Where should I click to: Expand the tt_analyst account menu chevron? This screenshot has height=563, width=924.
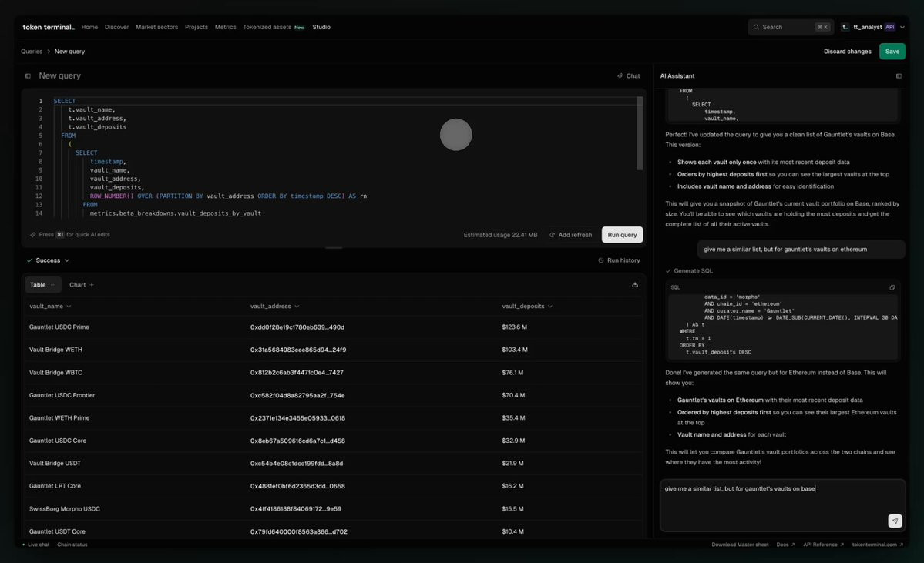[x=902, y=27]
